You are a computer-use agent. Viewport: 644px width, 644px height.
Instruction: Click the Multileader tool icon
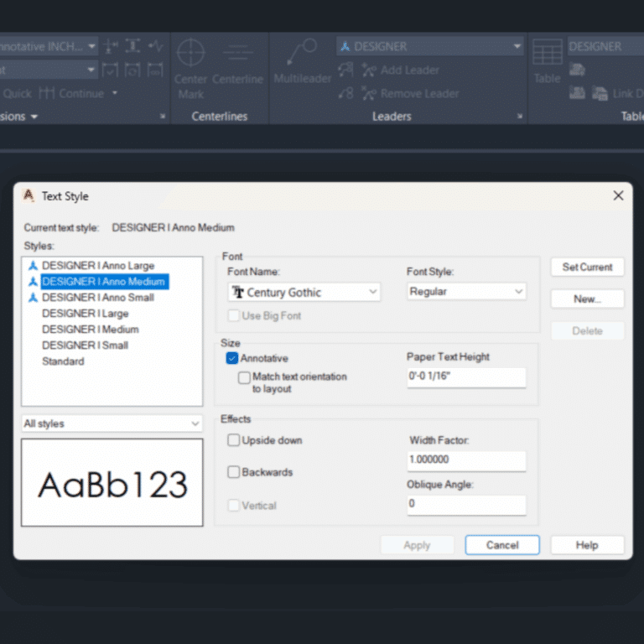tap(302, 53)
